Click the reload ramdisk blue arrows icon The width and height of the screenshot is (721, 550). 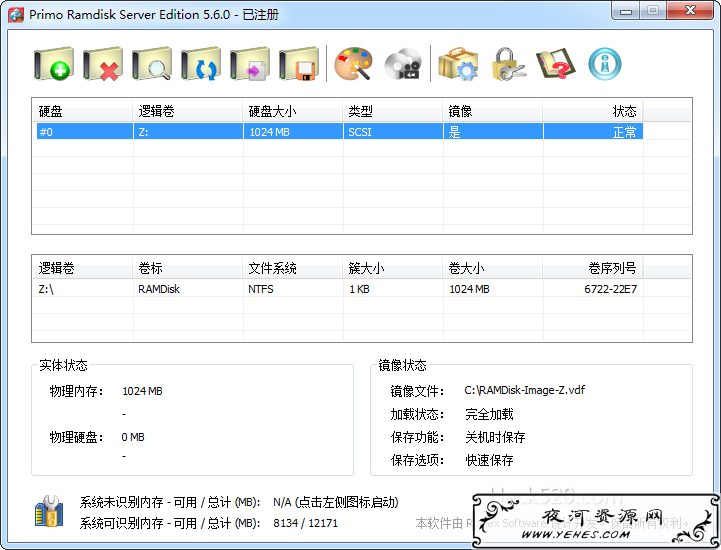coord(201,64)
